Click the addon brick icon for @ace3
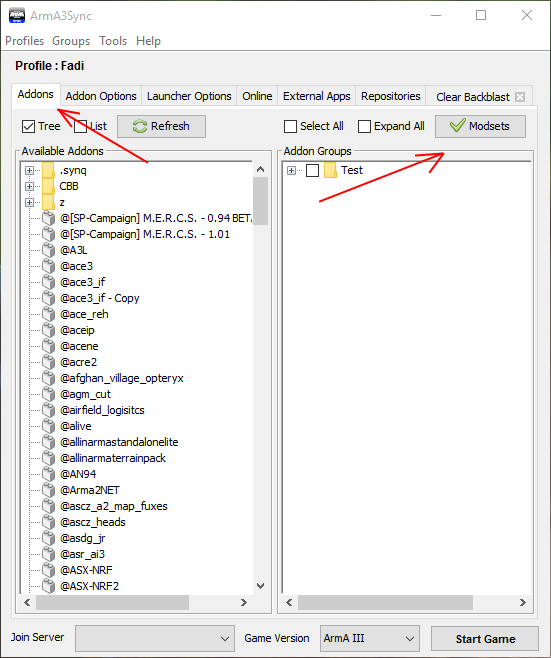 pos(49,266)
